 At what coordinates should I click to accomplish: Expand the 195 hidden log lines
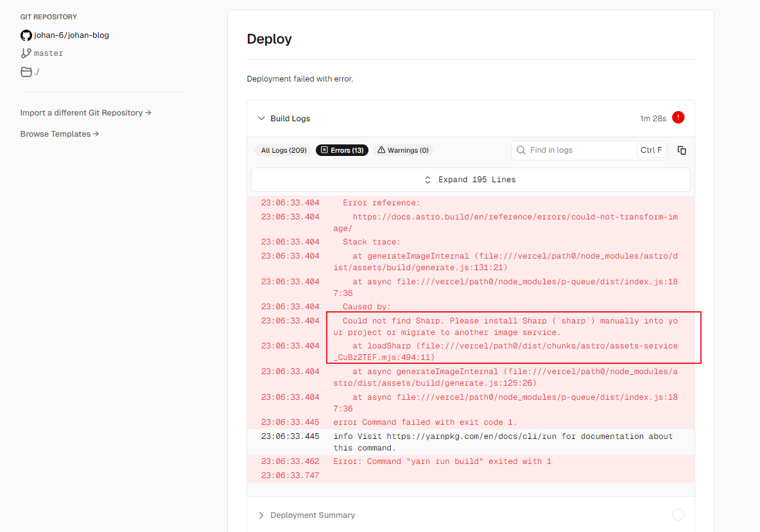[471, 180]
